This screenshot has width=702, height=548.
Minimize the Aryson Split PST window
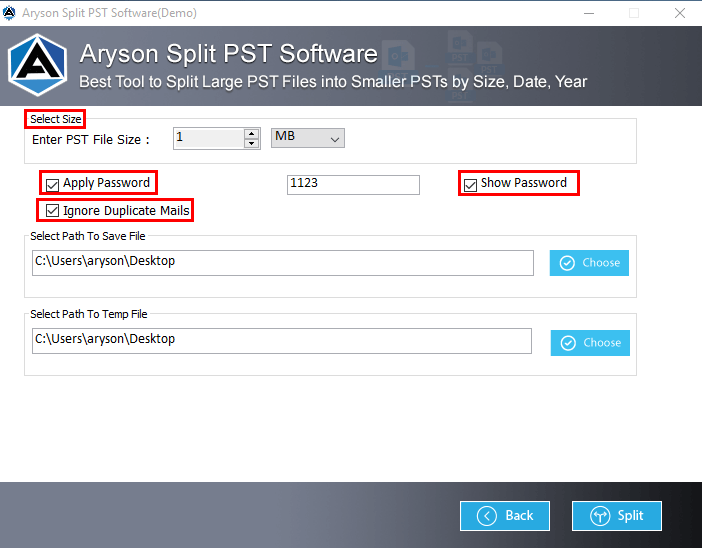[x=589, y=13]
